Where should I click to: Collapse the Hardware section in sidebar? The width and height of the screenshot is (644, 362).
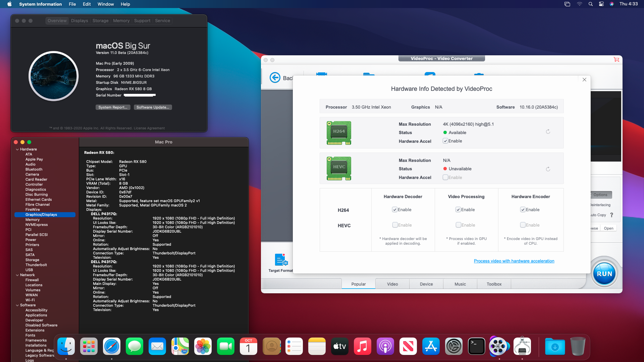click(17, 149)
